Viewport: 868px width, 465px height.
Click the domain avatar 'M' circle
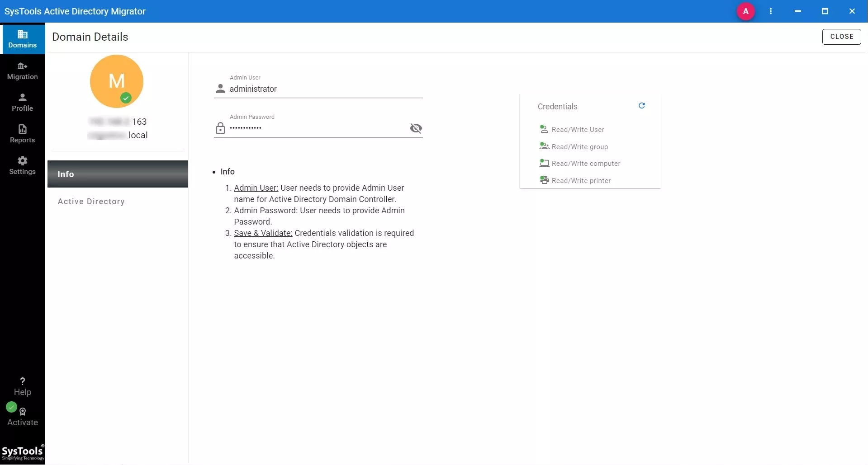coord(117,81)
